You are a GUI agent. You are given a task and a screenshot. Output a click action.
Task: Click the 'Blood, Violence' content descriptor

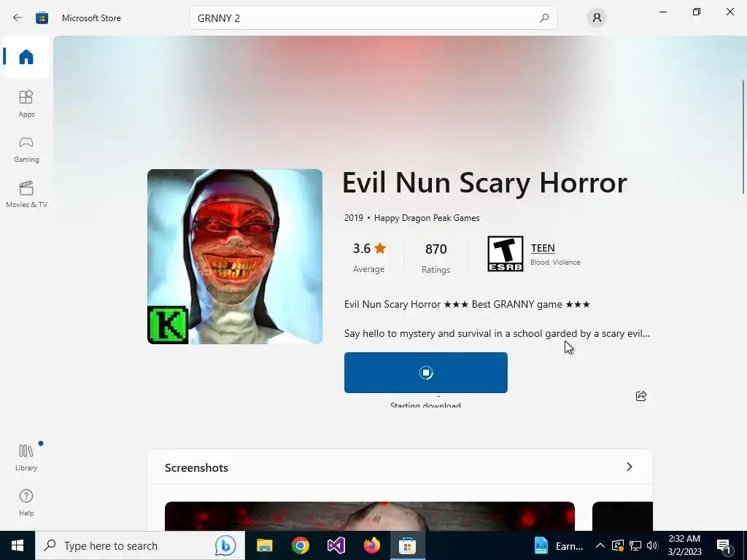(x=555, y=262)
